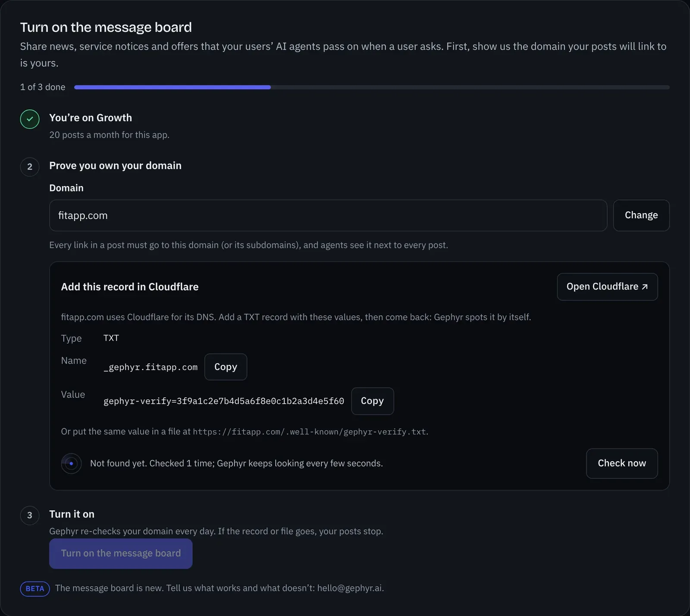
Task: Click 'fitapp.com uses Cloudflare for its DNS' text
Action: click(296, 317)
